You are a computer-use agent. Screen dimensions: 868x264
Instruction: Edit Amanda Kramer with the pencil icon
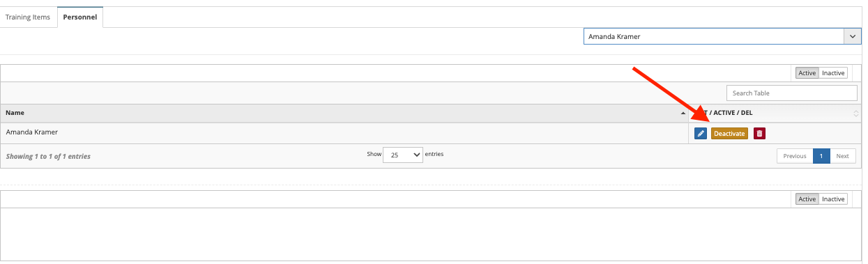701,134
